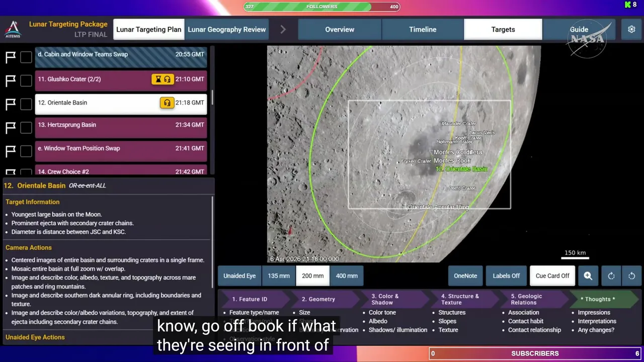Open the Overview tab
This screenshot has width=644, height=362.
point(340,30)
